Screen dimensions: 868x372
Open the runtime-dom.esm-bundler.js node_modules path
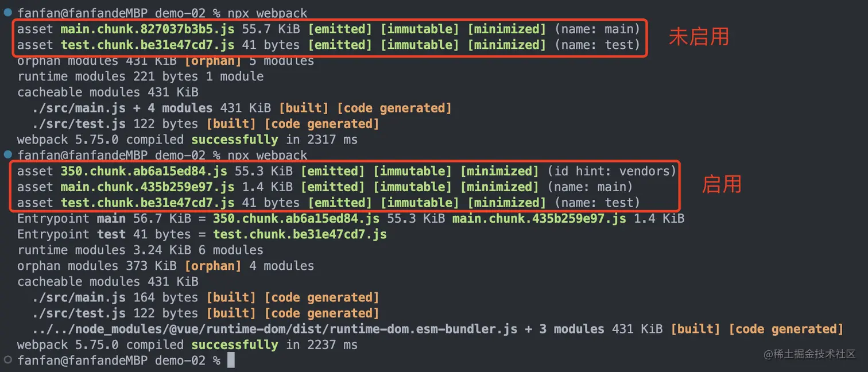(274, 329)
